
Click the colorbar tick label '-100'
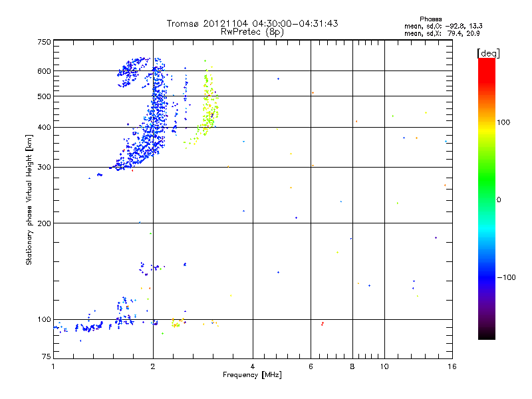click(x=506, y=277)
